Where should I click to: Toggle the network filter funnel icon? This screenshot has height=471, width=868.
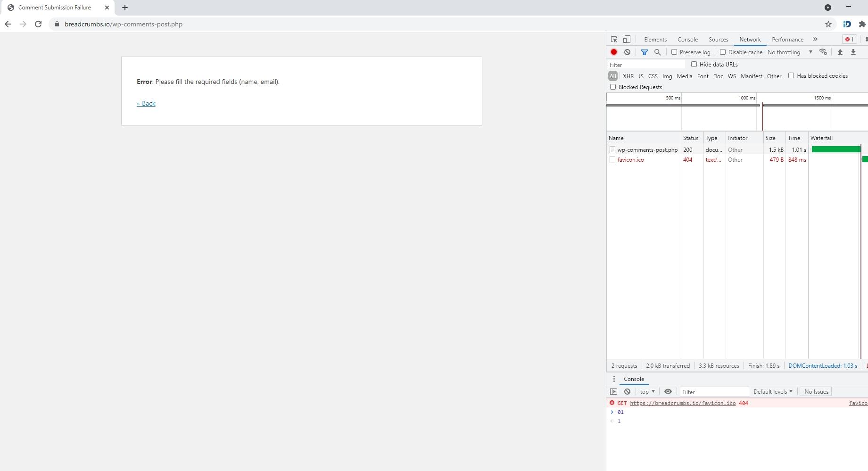tap(644, 52)
